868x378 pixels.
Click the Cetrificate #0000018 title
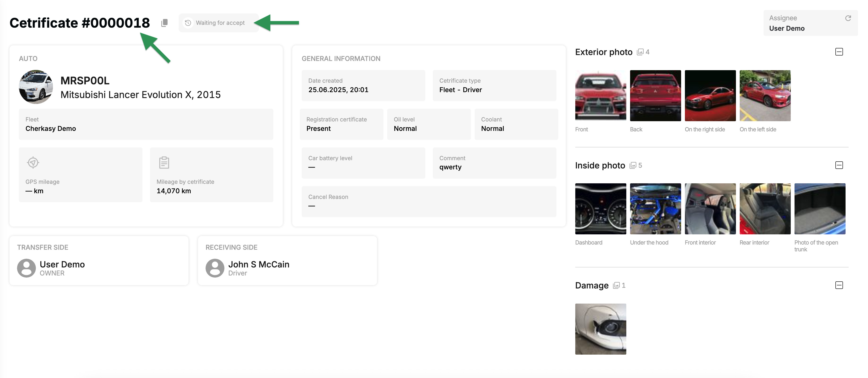click(x=80, y=23)
